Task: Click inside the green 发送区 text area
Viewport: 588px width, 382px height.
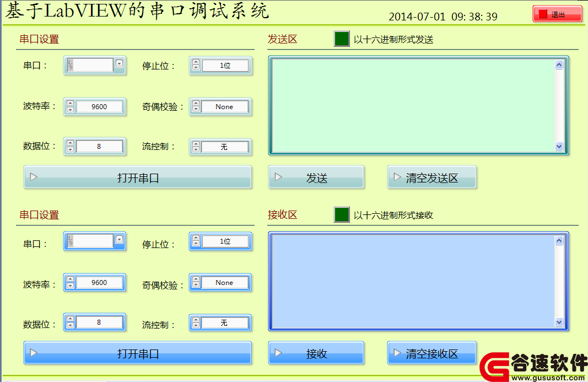Action: (x=413, y=105)
